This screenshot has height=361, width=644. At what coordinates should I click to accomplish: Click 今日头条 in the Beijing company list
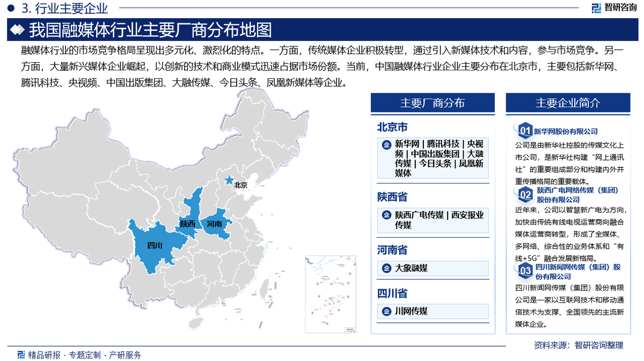tap(434, 164)
